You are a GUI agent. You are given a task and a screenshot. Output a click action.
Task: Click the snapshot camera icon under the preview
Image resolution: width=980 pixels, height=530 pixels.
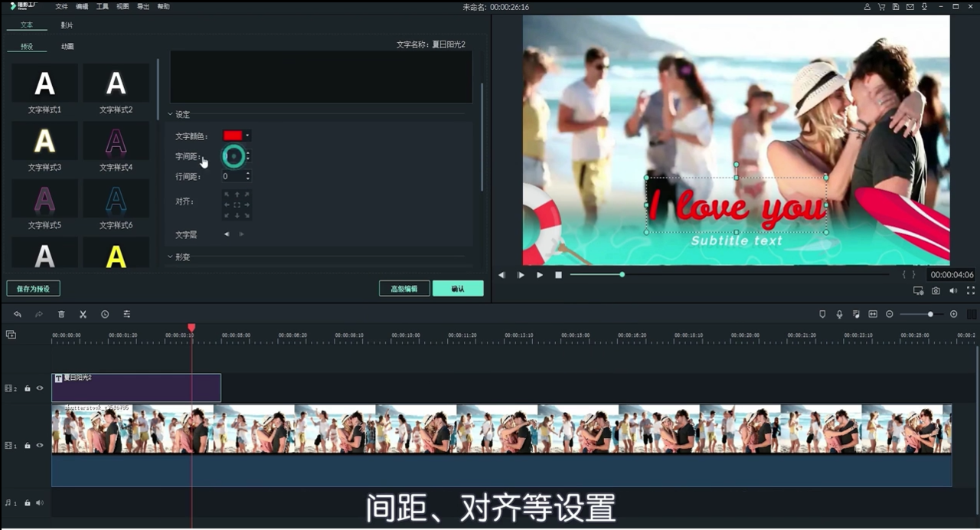pos(936,290)
